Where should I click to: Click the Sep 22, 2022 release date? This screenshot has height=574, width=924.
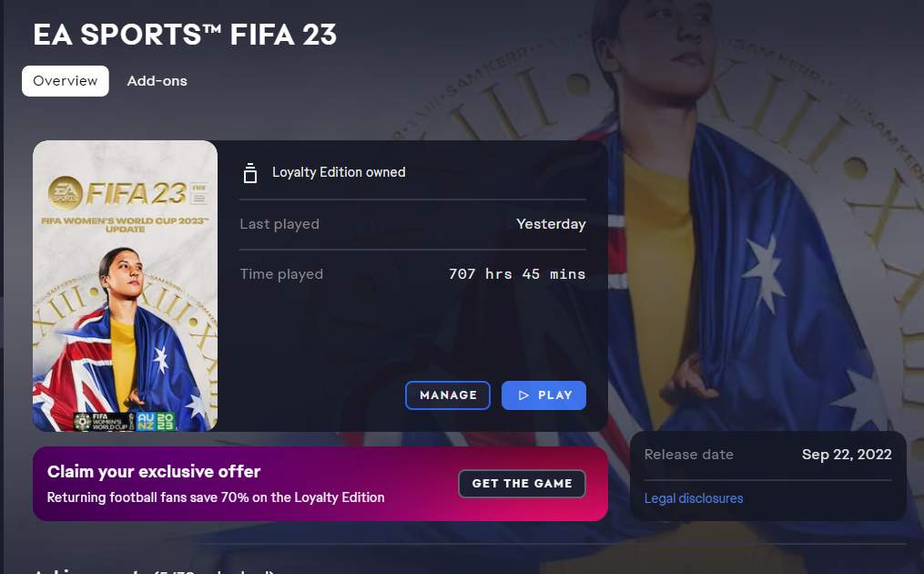(847, 455)
